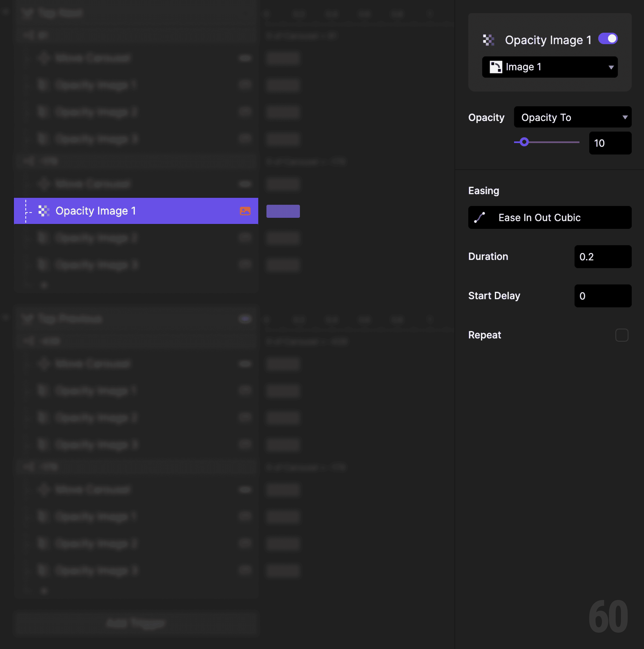Image resolution: width=644 pixels, height=649 pixels.
Task: Open the Image 1 target dropdown
Action: click(x=550, y=67)
